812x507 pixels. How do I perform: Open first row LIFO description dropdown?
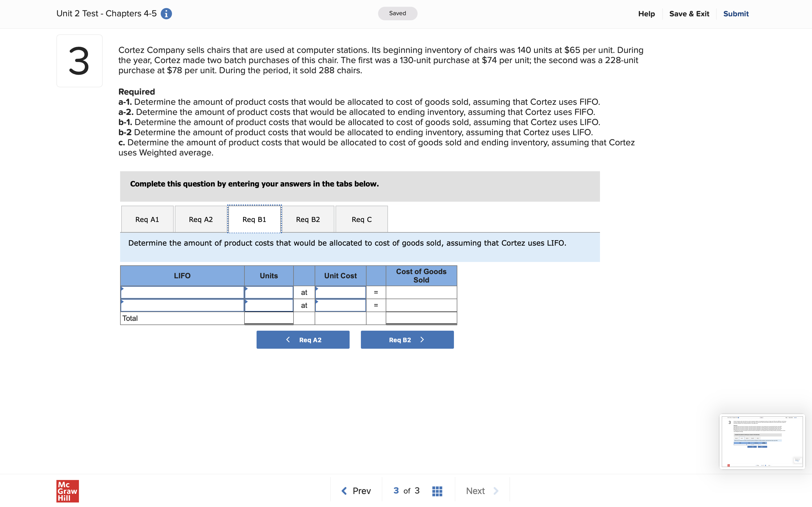point(182,292)
